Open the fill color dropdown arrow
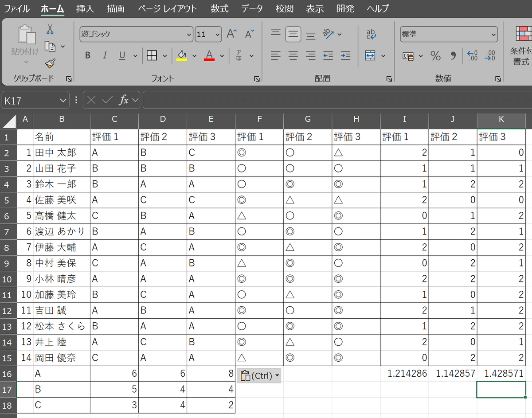 pos(194,56)
